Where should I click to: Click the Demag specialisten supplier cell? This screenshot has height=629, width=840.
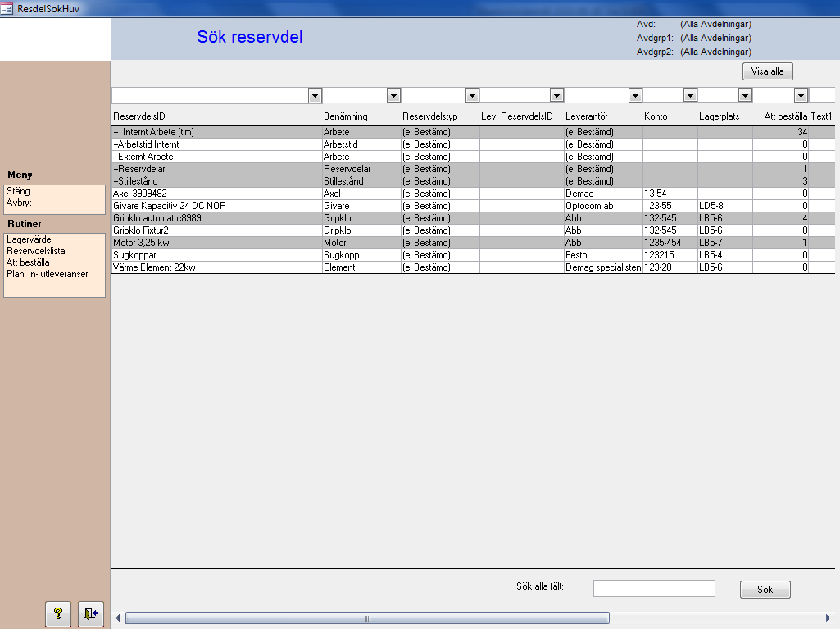pyautogui.click(x=603, y=267)
